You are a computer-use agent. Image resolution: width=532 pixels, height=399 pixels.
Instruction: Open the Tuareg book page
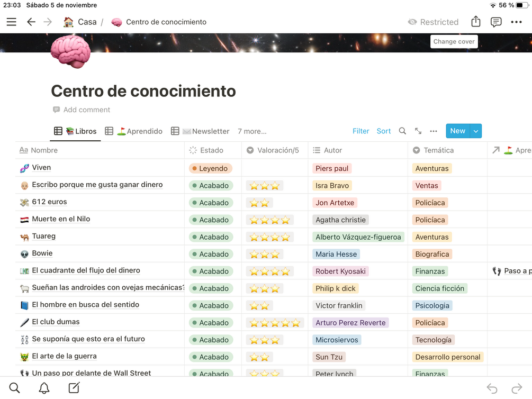(44, 236)
